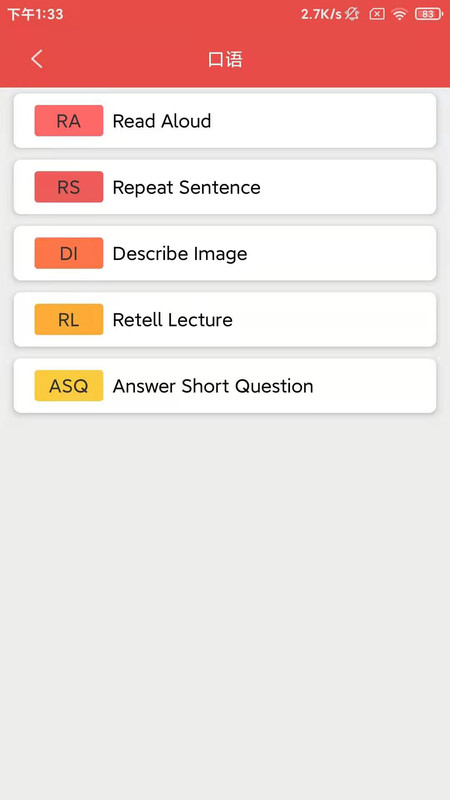The height and width of the screenshot is (800, 450).
Task: Open the RA badge icon
Action: coord(69,121)
